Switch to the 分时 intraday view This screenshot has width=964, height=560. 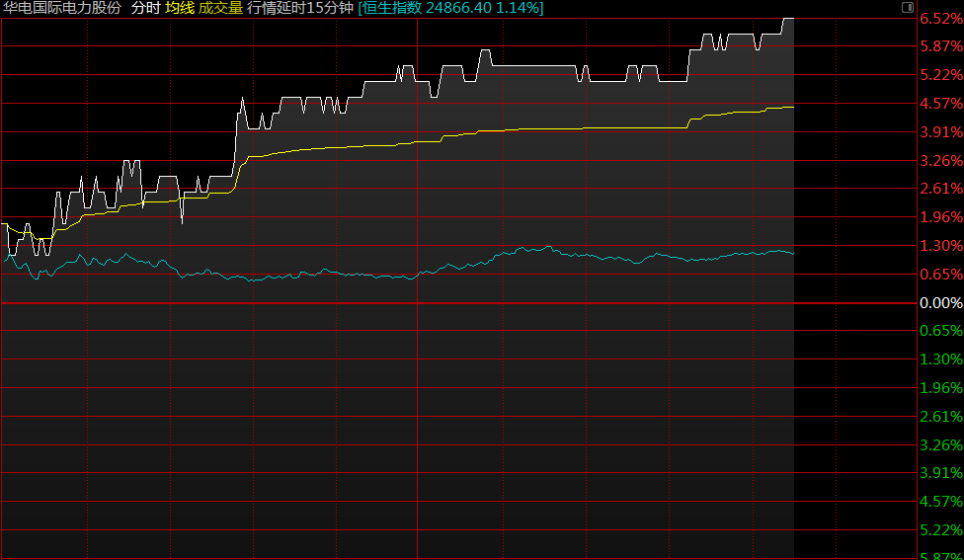pyautogui.click(x=145, y=8)
